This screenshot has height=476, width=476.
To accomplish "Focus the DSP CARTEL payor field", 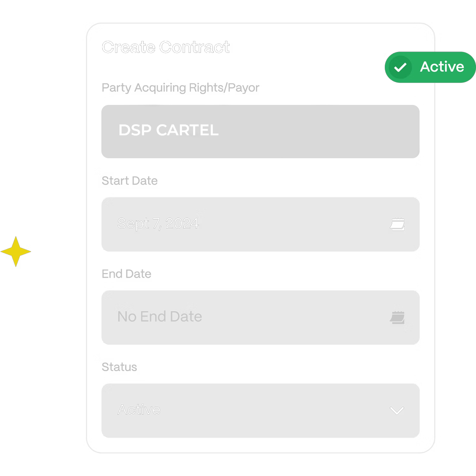I will click(260, 131).
